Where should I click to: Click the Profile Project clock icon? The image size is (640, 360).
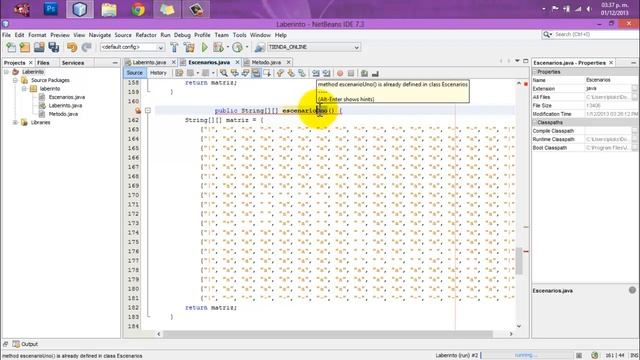click(237, 47)
